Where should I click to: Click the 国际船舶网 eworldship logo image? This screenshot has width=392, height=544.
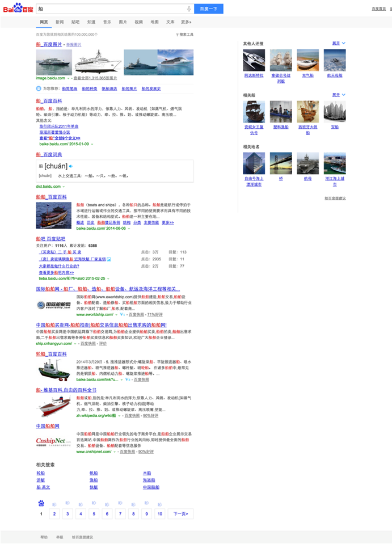point(54,305)
